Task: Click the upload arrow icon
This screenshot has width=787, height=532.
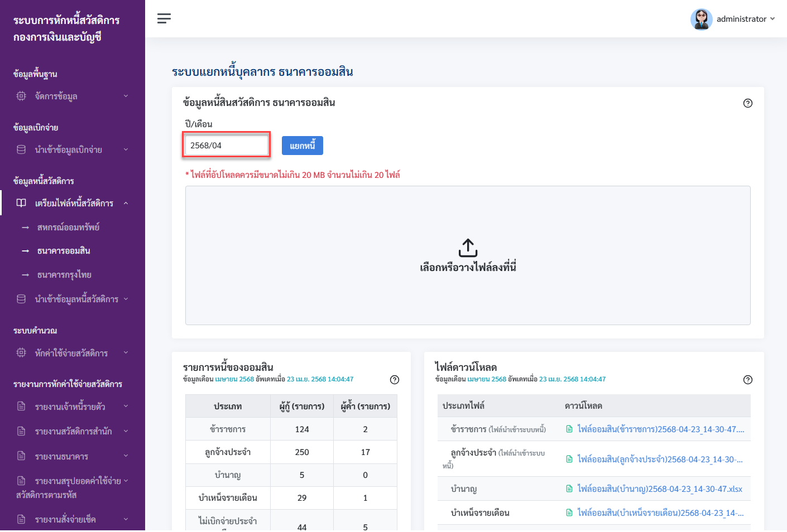Action: coord(468,248)
